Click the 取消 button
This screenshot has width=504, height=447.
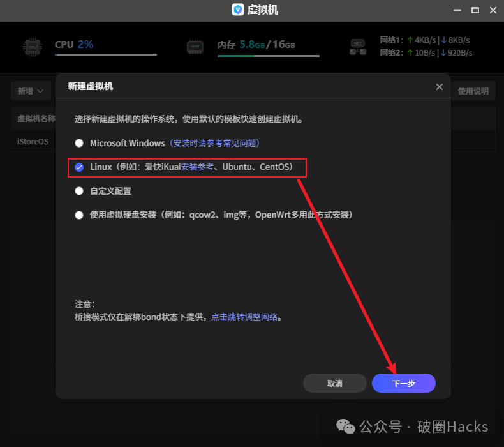tap(334, 383)
